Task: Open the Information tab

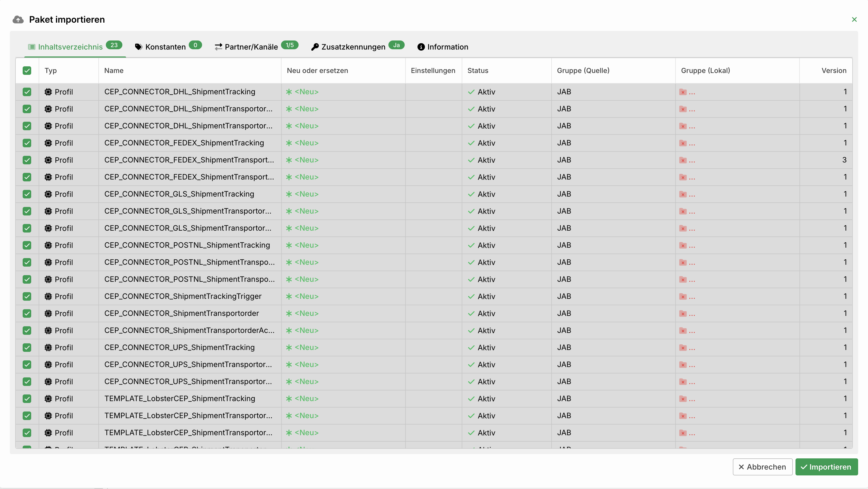Action: pyautogui.click(x=443, y=47)
